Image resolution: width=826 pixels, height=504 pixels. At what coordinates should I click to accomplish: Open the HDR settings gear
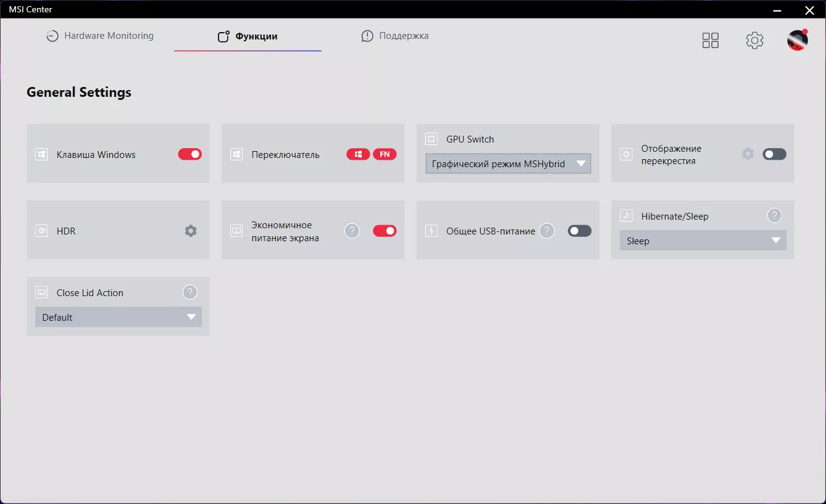click(191, 231)
